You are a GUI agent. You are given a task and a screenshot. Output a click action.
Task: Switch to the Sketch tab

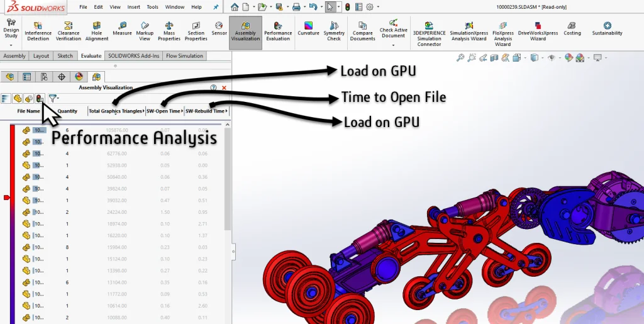pos(65,56)
